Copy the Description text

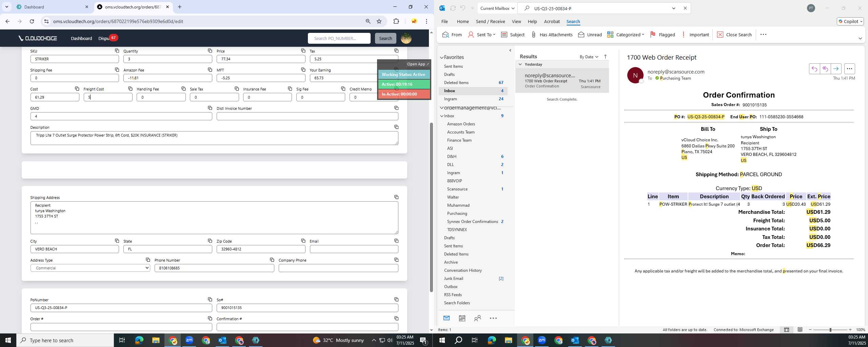(396, 127)
